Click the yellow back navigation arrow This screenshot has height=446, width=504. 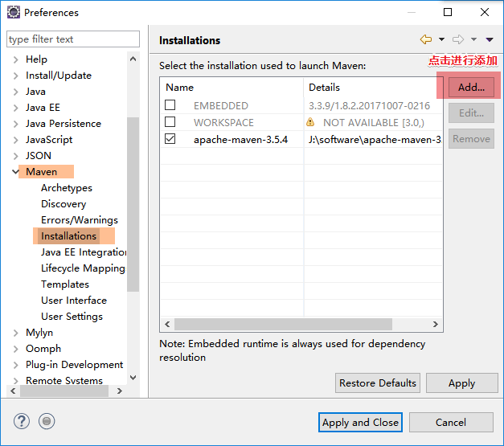[426, 39]
